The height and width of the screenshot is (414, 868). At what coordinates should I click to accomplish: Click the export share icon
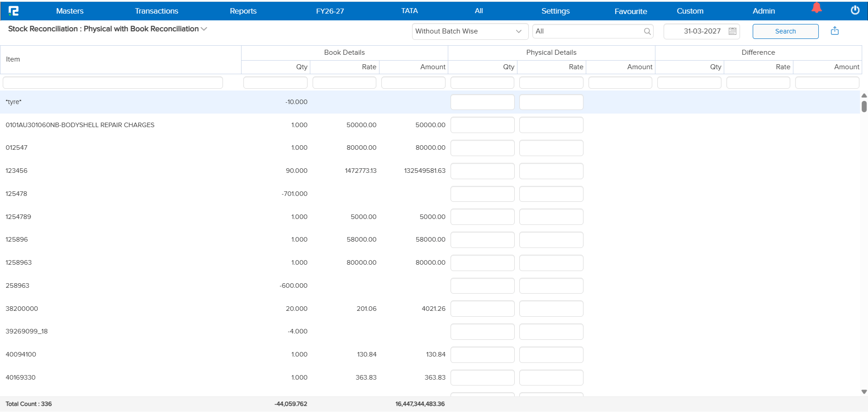[x=835, y=31]
